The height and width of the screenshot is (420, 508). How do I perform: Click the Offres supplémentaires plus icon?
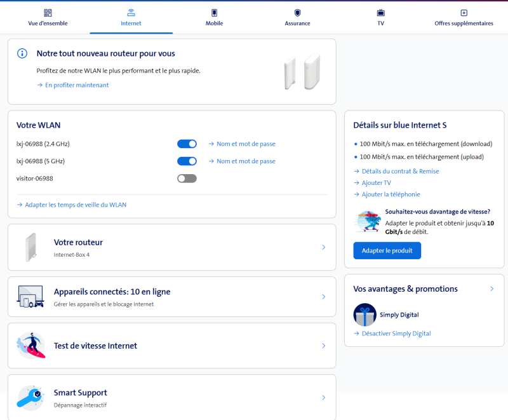464,13
